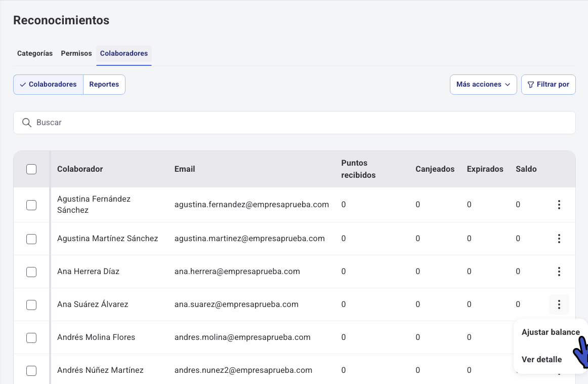Click the chevron arrow in Más acciones
This screenshot has width=588, height=384.
(508, 85)
